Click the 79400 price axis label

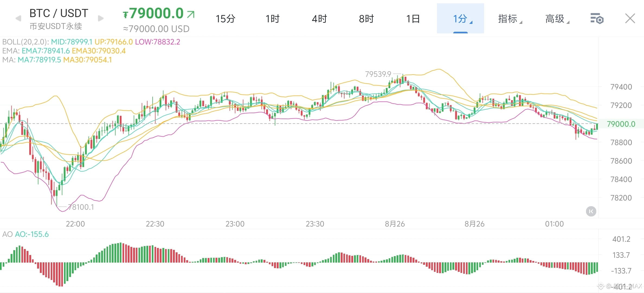point(621,87)
